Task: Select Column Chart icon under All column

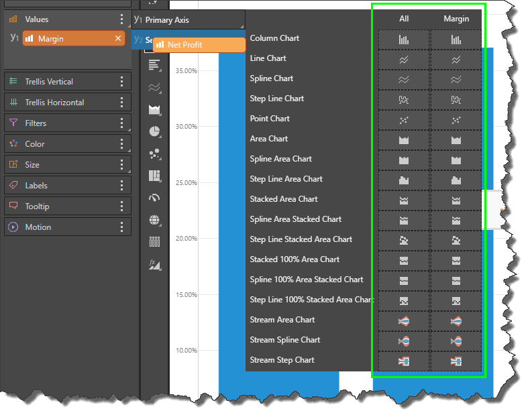Action: click(404, 40)
